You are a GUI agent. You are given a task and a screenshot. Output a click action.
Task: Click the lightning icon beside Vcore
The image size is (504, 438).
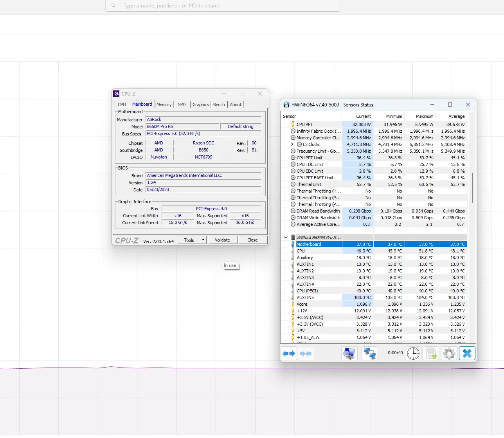(x=293, y=304)
